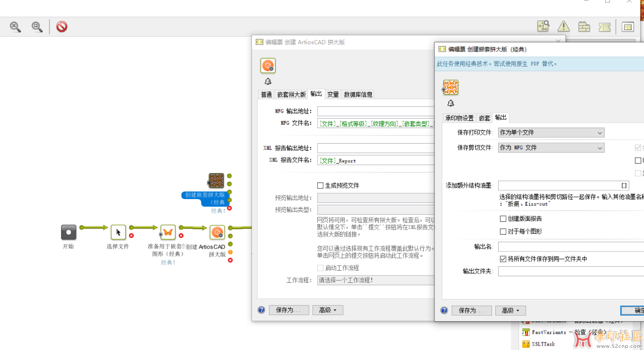Open the 保存打印文件 dropdown
The width and height of the screenshot is (644, 350).
(551, 133)
